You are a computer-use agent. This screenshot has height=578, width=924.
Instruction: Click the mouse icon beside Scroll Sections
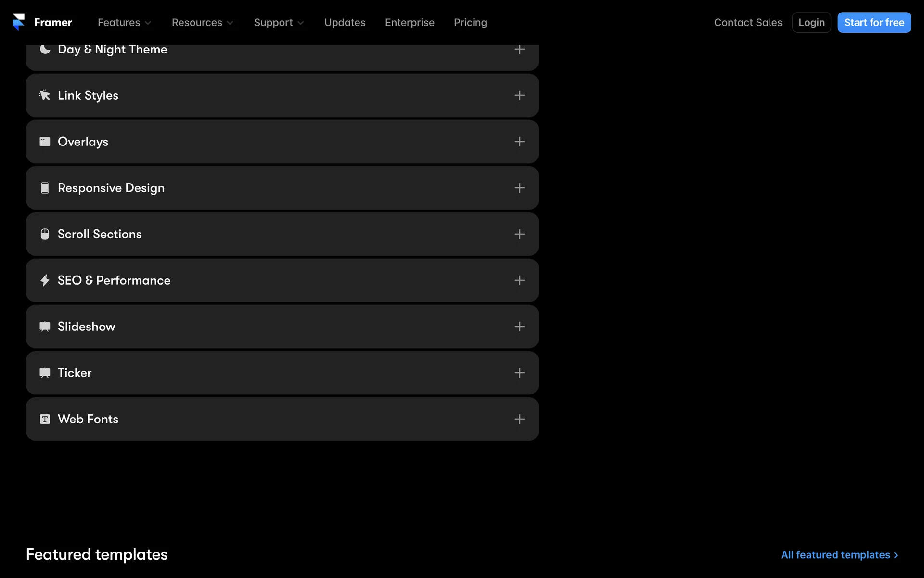pyautogui.click(x=45, y=234)
